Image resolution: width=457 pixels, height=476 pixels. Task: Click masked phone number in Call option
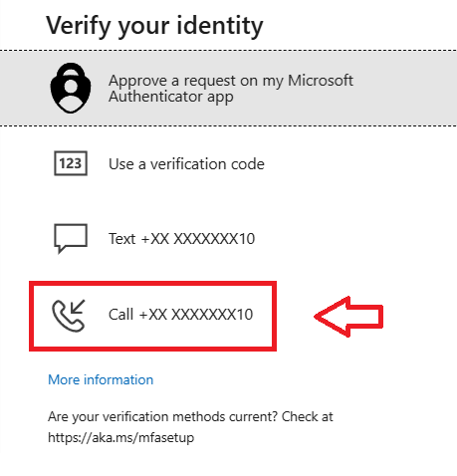(x=196, y=315)
